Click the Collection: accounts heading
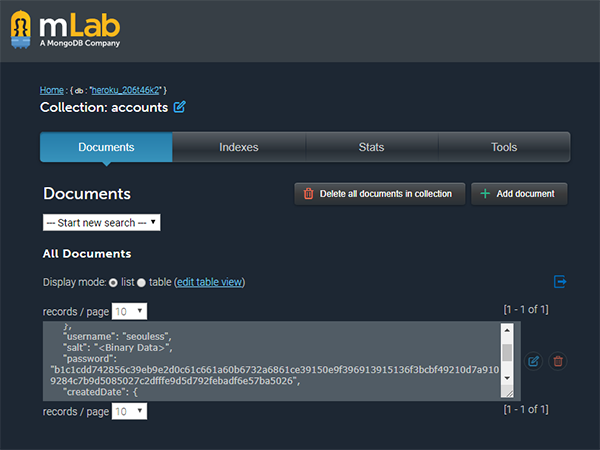Screen dimensions: 600x450 click(x=104, y=108)
